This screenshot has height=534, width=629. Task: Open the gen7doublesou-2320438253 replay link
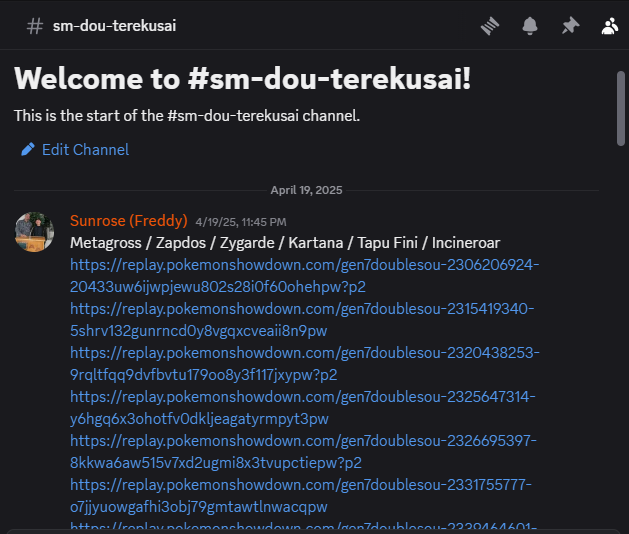[305, 363]
